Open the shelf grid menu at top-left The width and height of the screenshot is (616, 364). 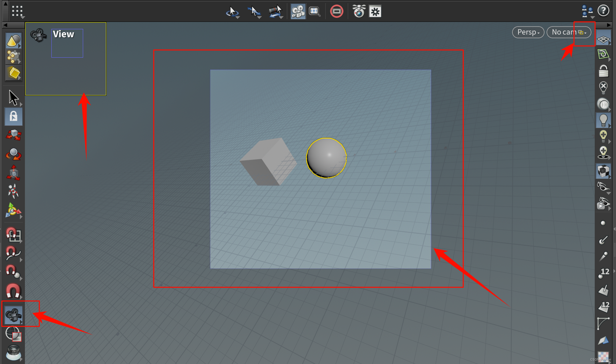click(18, 11)
